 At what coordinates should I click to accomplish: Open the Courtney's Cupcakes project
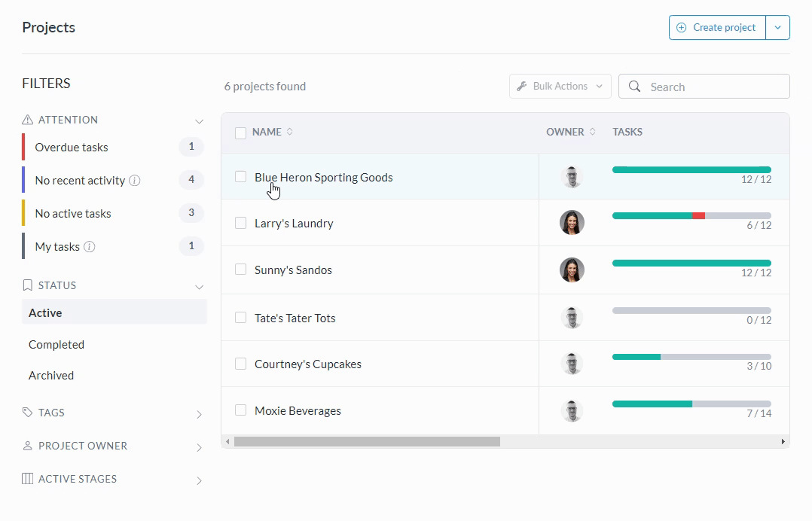[x=307, y=364]
